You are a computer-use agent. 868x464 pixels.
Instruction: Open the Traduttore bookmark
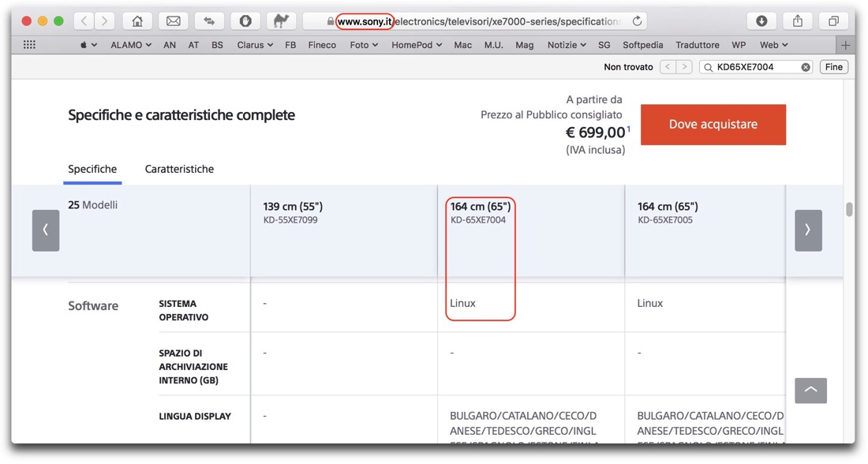point(698,45)
